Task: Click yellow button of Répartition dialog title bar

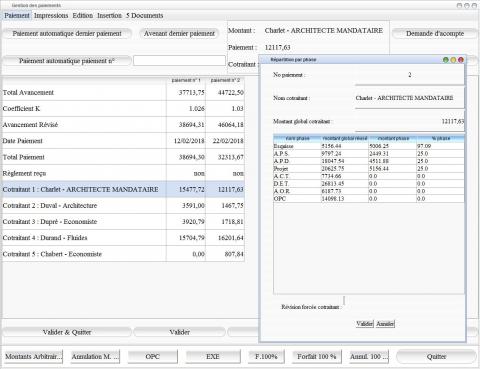Action: coord(453,60)
